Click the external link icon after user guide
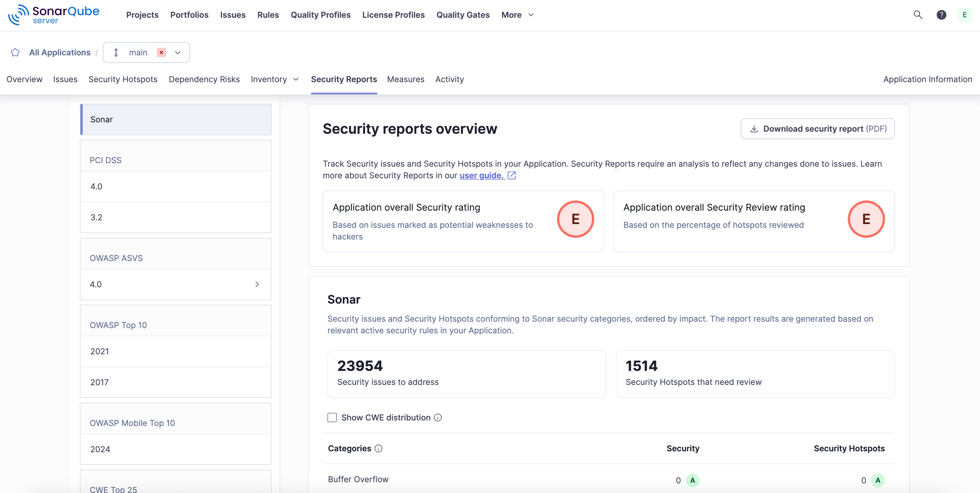The height and width of the screenshot is (493, 980). (512, 175)
